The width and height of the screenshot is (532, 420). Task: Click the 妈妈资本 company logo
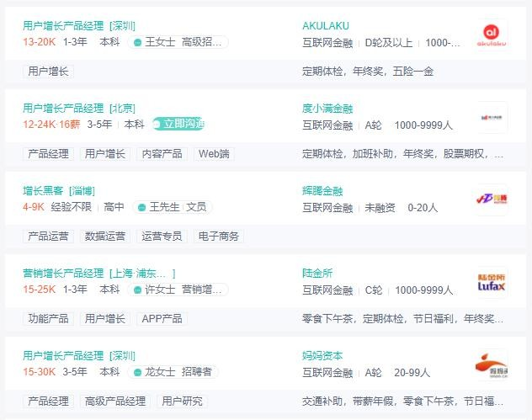[x=492, y=364]
